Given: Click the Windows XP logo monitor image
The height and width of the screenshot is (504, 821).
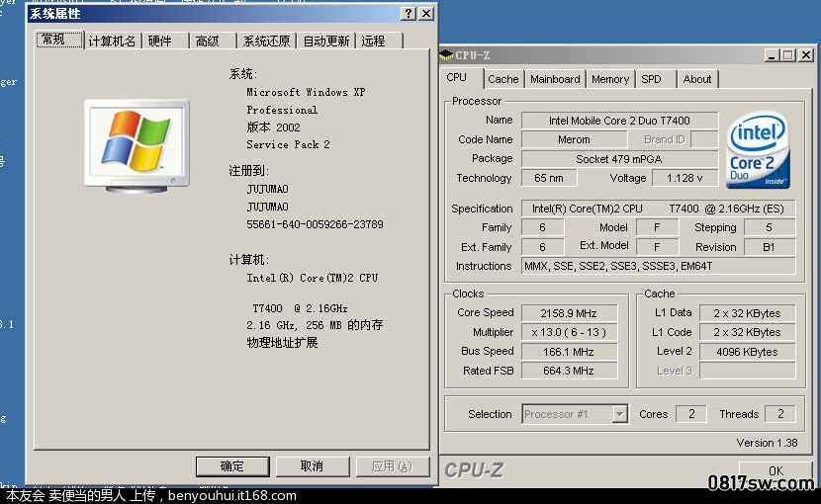Looking at the screenshot, I should (x=137, y=146).
